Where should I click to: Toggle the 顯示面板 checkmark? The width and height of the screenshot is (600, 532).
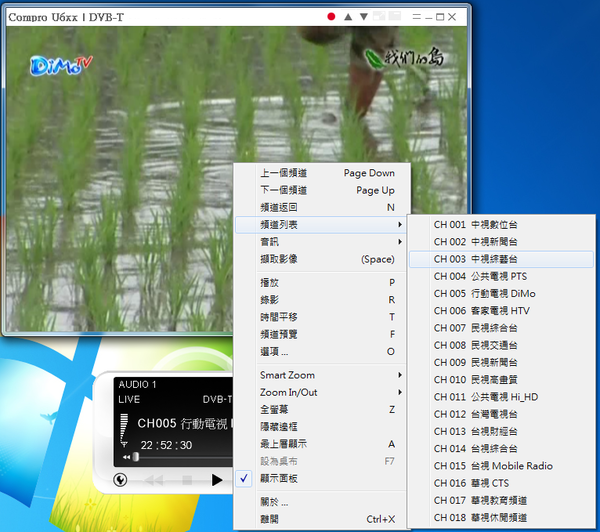pos(244,478)
